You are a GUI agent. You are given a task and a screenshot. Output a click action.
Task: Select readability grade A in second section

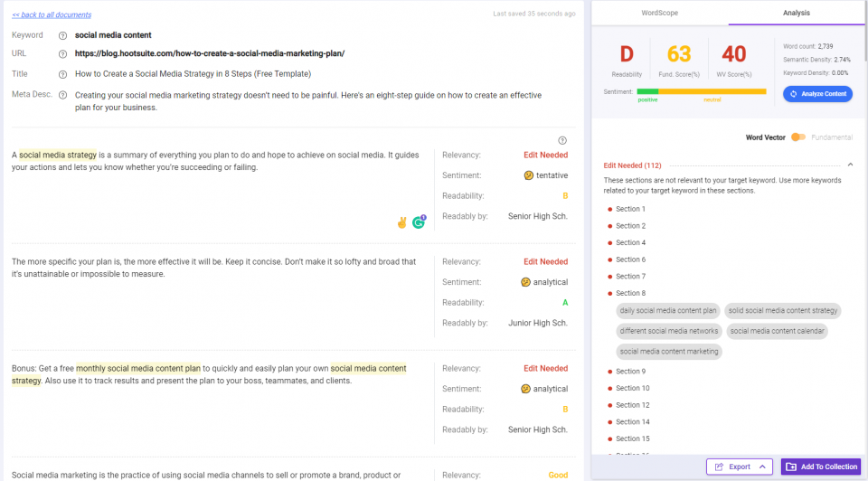pos(565,303)
